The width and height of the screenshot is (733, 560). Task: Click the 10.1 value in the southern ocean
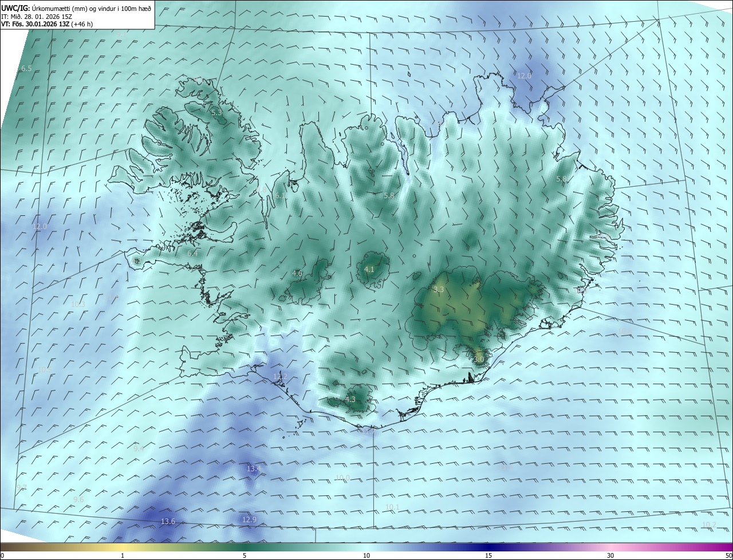point(392,507)
